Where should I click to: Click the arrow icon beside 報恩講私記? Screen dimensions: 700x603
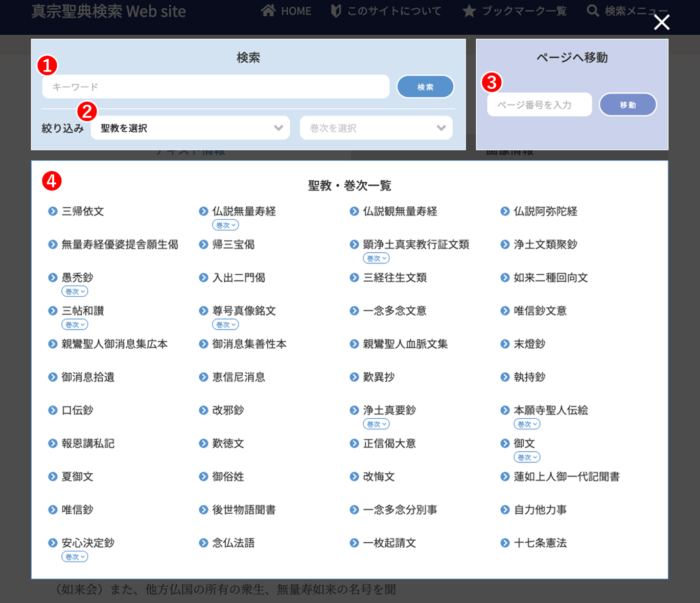53,444
